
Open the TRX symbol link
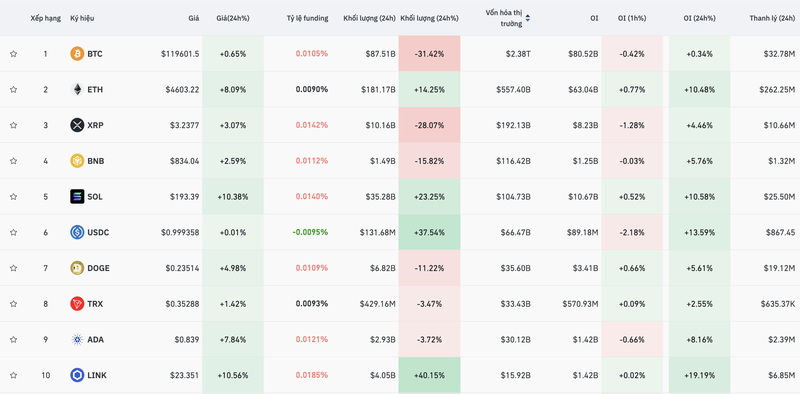(x=95, y=304)
